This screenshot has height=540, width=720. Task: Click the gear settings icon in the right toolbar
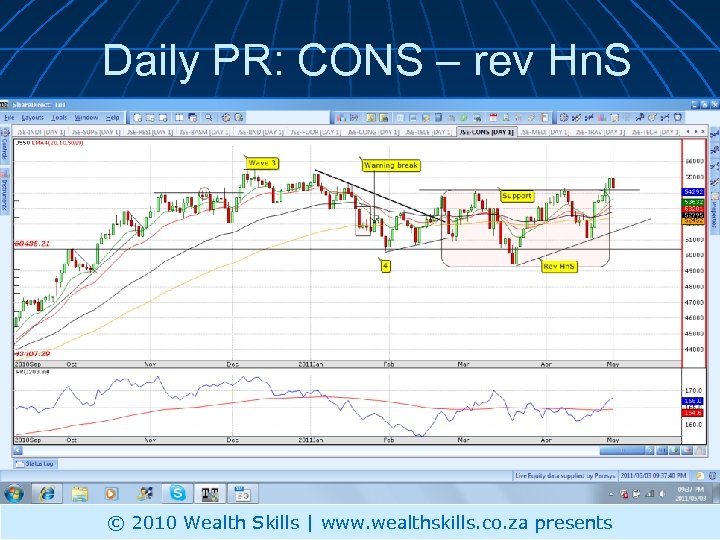(x=564, y=118)
